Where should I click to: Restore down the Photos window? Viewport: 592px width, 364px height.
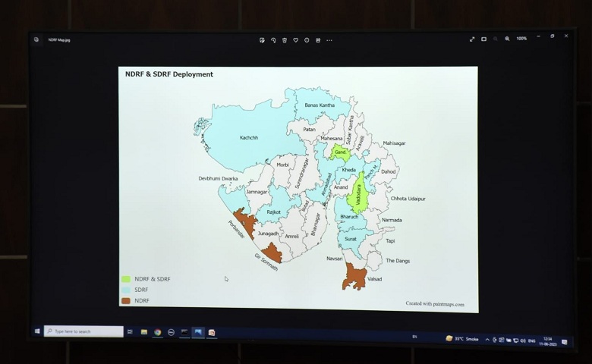(x=553, y=36)
